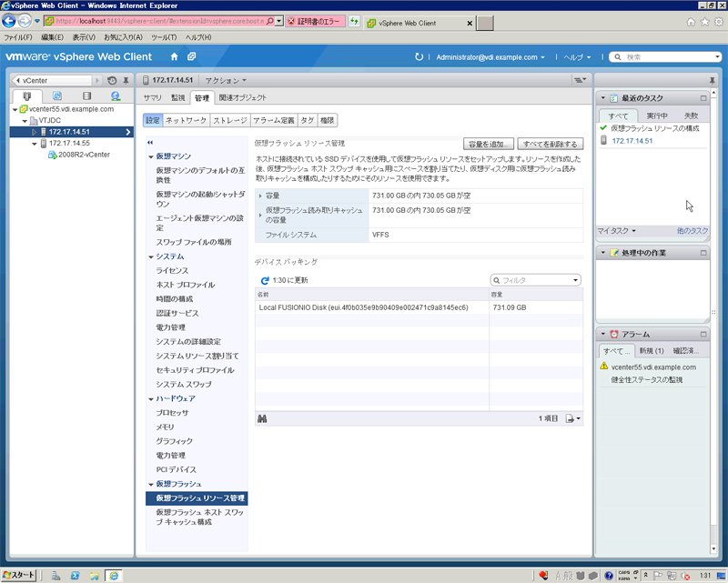This screenshot has height=583, width=728.
Task: Select Hosts and Clusters inventory tab icon
Action: 27,96
